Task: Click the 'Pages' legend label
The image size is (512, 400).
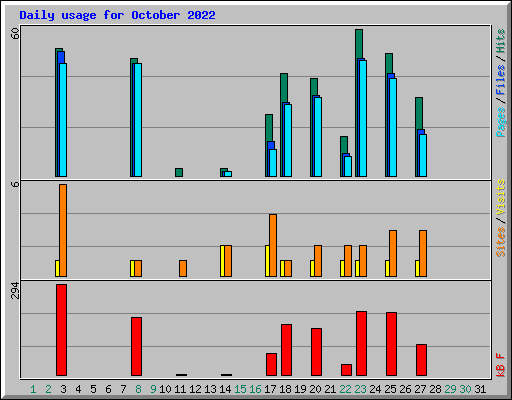Action: 501,122
